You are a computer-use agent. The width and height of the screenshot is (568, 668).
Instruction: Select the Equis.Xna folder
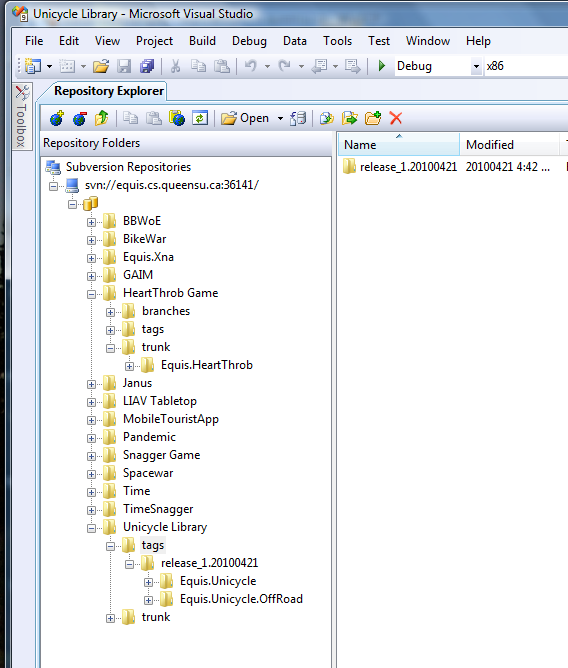coord(148,257)
